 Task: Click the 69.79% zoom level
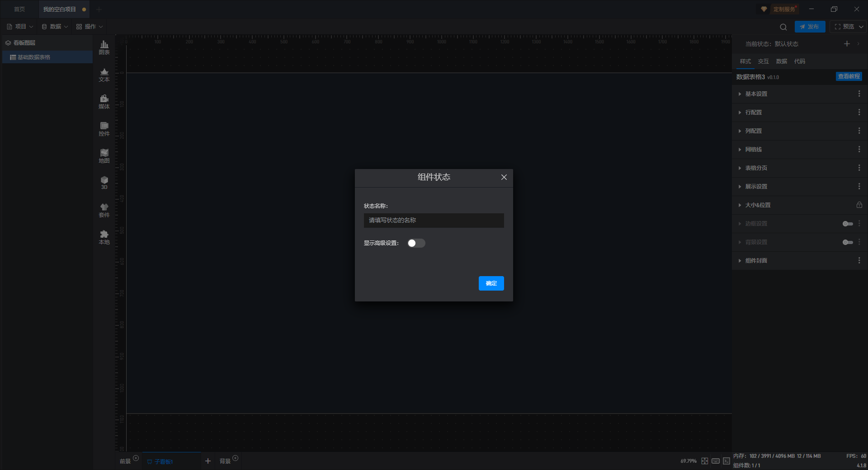coord(688,461)
